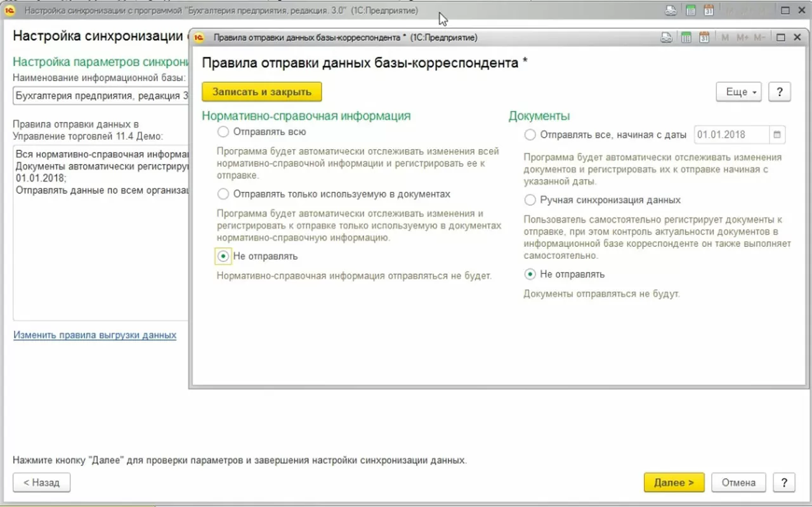Open the date picker next to 01.01.2018
Viewport: 812px width, 507px height.
[777, 135]
